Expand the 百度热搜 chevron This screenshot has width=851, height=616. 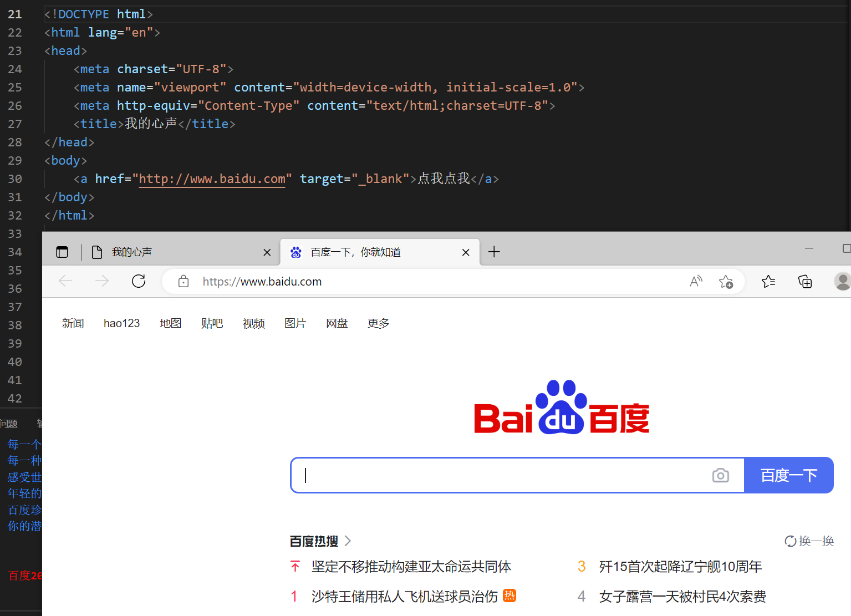(348, 541)
